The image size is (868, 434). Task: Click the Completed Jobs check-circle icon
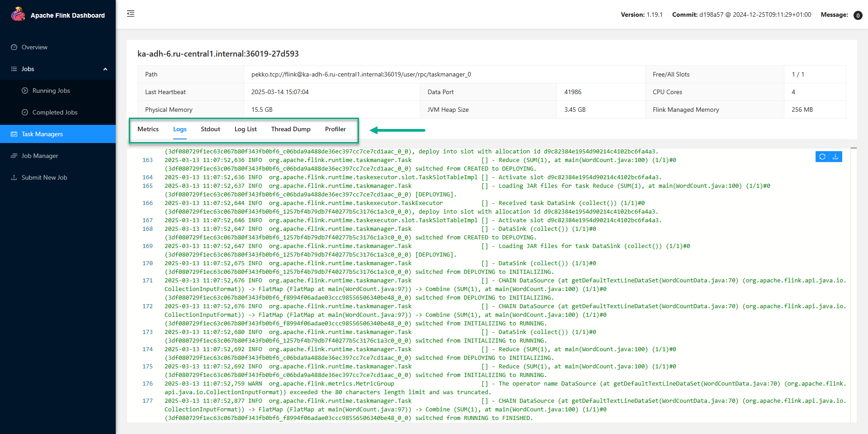pyautogui.click(x=25, y=112)
